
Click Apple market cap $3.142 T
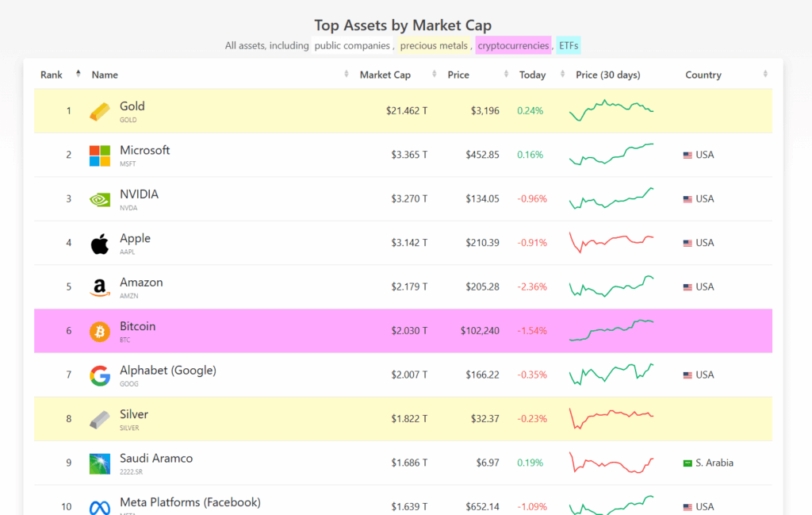click(x=409, y=243)
